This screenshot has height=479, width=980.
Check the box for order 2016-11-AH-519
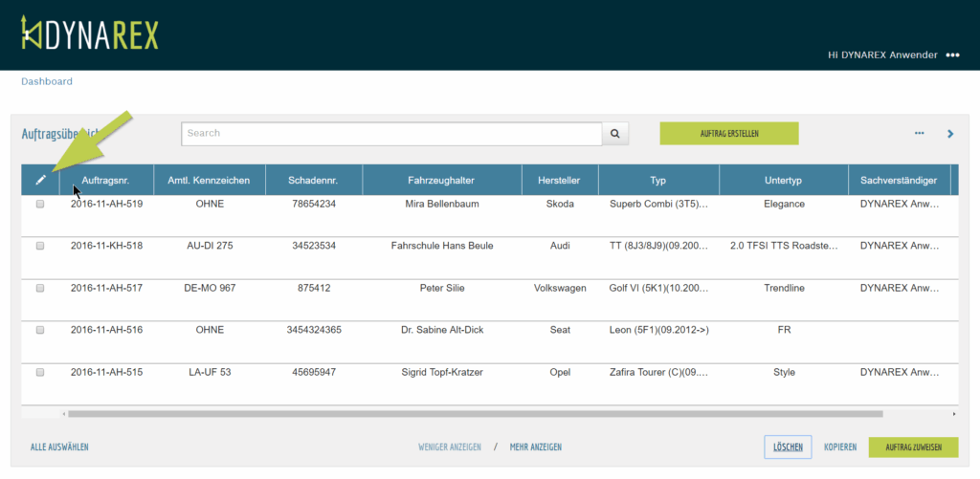tap(40, 204)
